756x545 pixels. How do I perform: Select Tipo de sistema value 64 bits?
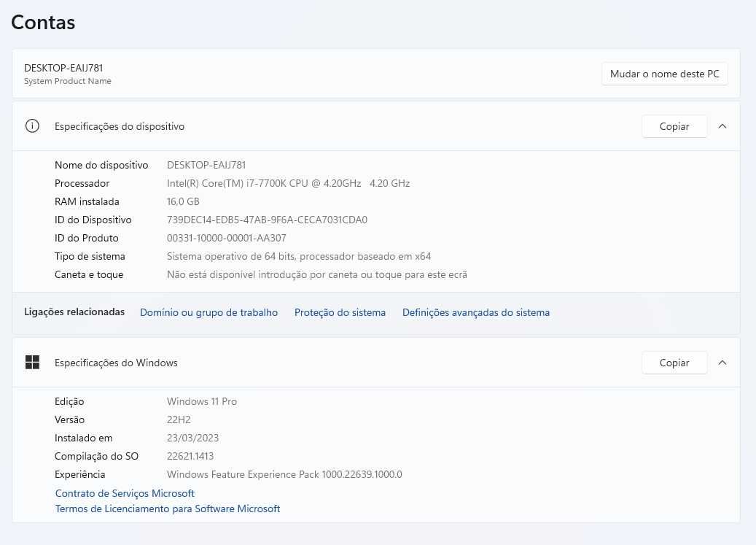click(x=299, y=257)
